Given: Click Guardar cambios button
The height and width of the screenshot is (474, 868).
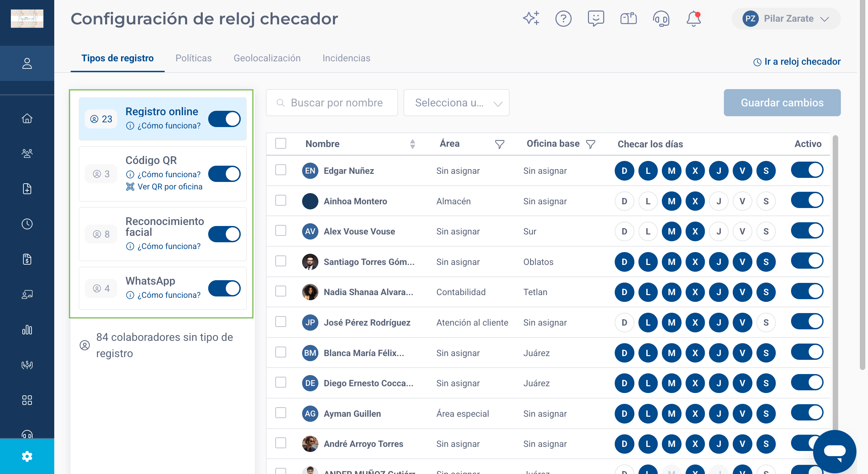Looking at the screenshot, I should pyautogui.click(x=782, y=103).
